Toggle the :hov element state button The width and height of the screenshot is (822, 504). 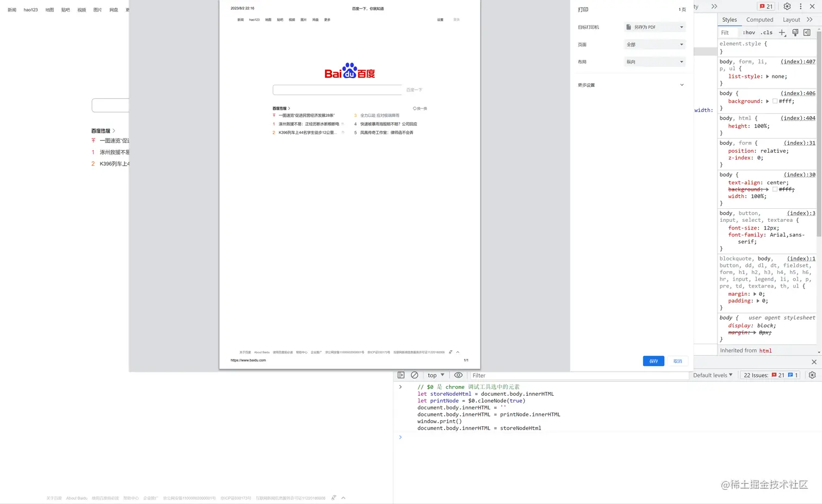coord(749,33)
